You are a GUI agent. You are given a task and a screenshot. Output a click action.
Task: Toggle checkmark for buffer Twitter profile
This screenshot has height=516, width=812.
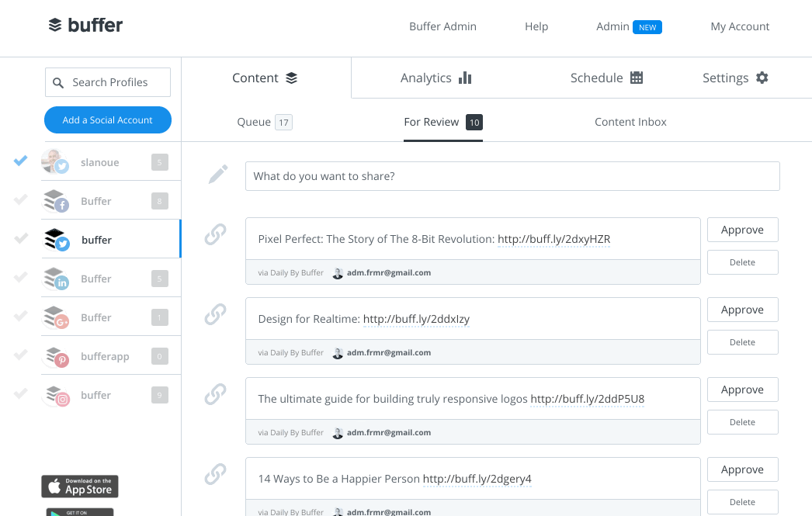click(21, 238)
